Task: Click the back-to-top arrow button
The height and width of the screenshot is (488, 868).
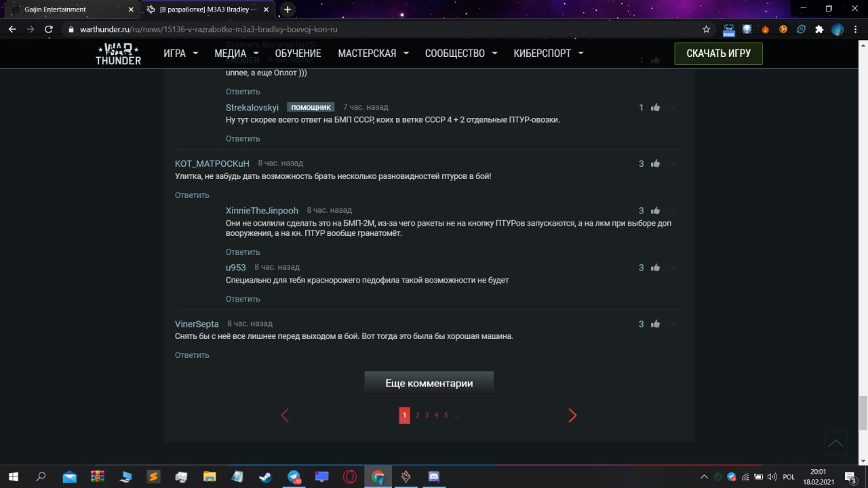Action: pyautogui.click(x=835, y=443)
